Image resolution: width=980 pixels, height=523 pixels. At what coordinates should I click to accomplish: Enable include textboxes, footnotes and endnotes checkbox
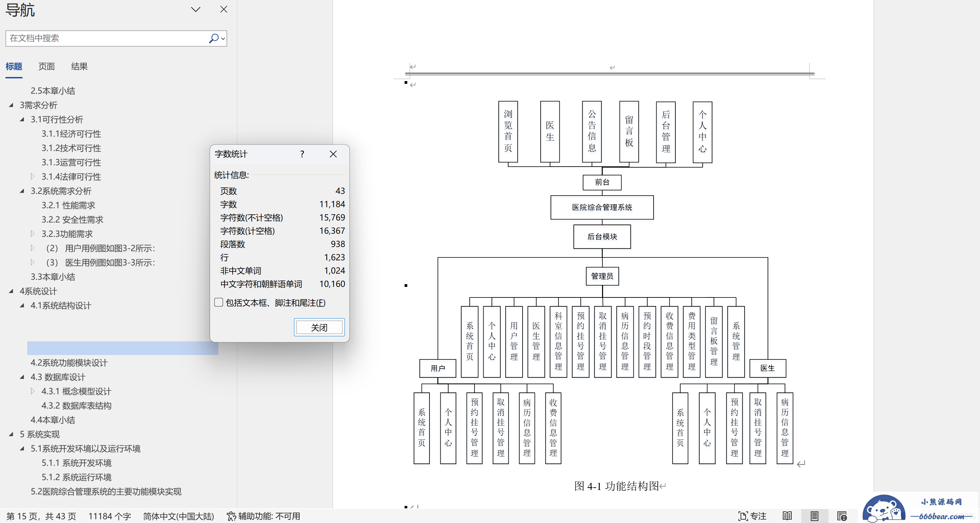219,303
